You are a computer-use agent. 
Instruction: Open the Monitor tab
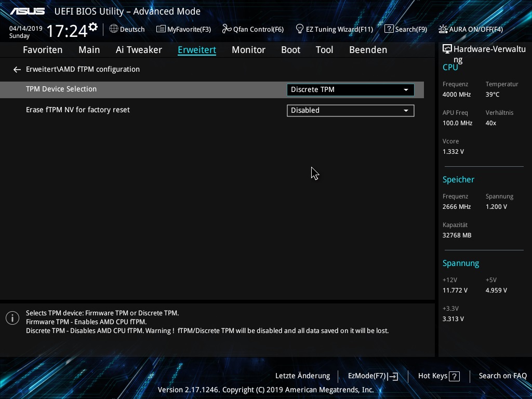coord(249,50)
